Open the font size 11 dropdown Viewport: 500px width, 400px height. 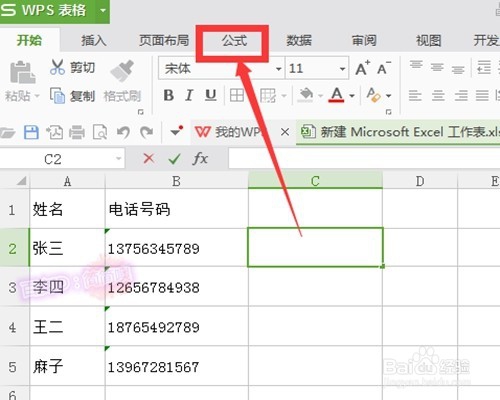pos(342,69)
